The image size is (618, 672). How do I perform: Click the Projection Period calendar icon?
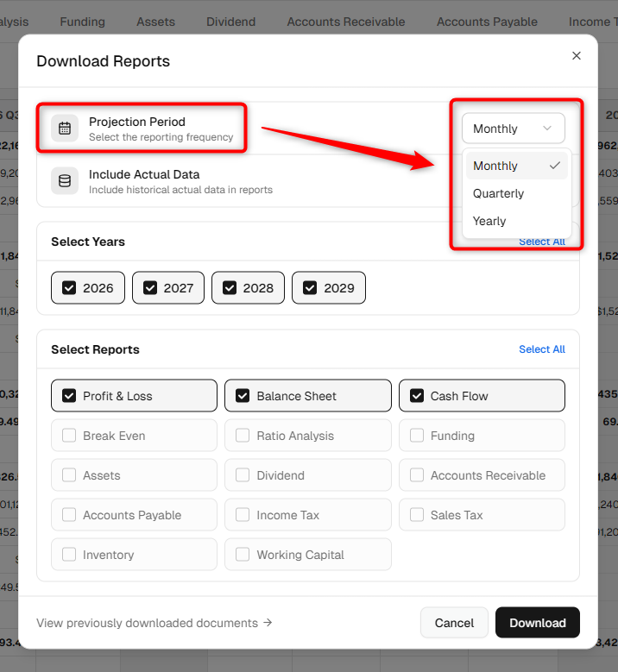pos(65,129)
